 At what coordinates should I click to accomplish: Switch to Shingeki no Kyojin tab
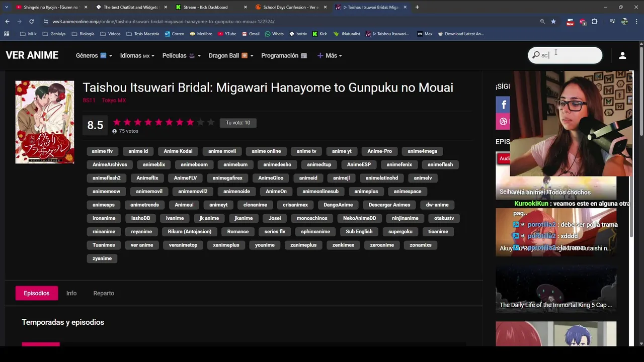click(50, 7)
